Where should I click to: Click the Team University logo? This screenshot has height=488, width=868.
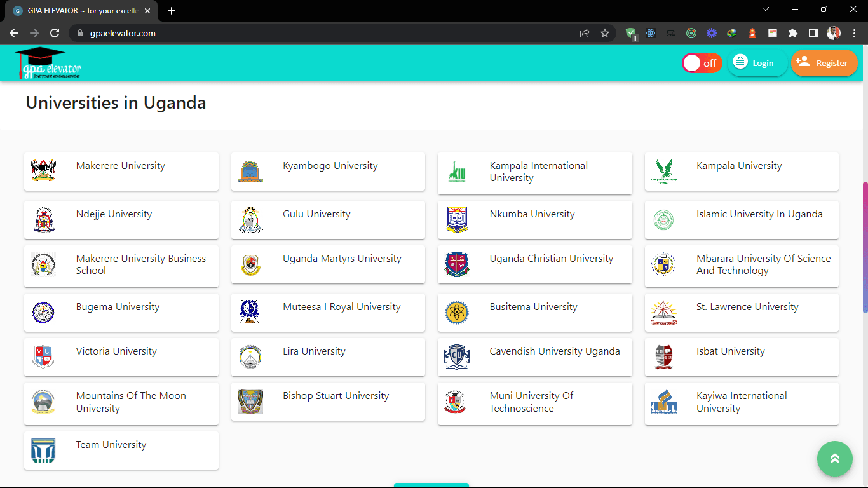click(x=43, y=451)
